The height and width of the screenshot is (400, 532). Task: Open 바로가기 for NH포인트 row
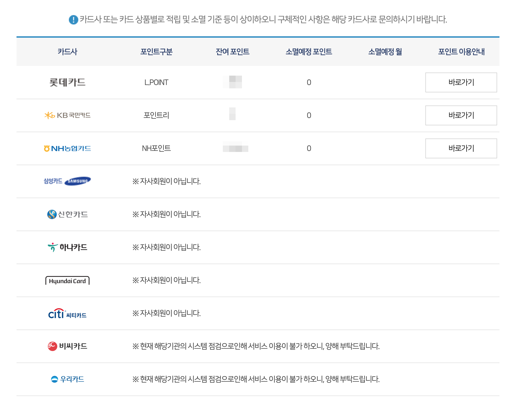point(461,148)
